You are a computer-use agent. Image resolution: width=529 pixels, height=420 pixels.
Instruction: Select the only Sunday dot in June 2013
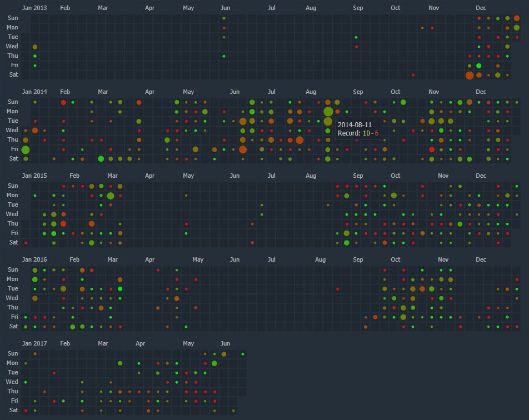pos(224,18)
